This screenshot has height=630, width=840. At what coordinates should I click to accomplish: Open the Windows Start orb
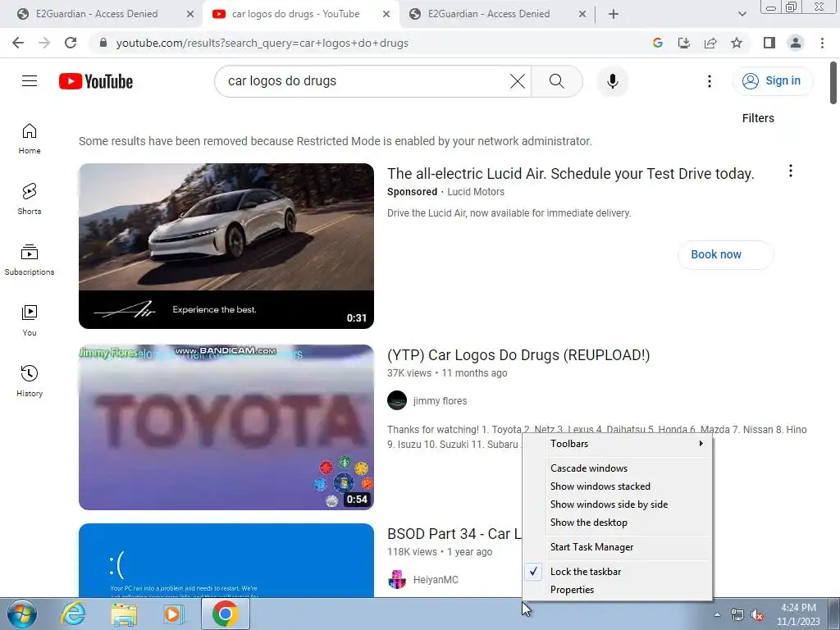tap(22, 614)
